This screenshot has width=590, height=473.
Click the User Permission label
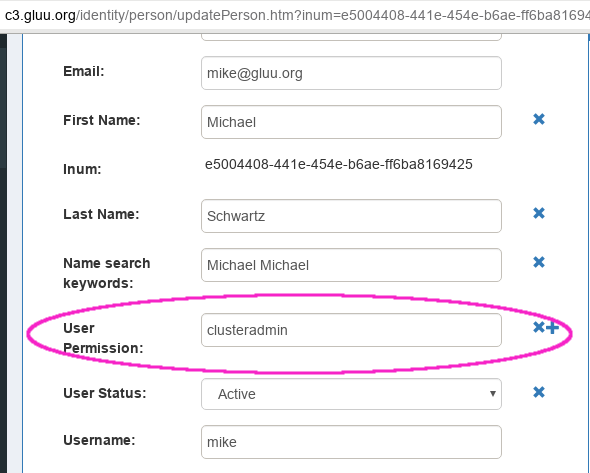(103, 338)
